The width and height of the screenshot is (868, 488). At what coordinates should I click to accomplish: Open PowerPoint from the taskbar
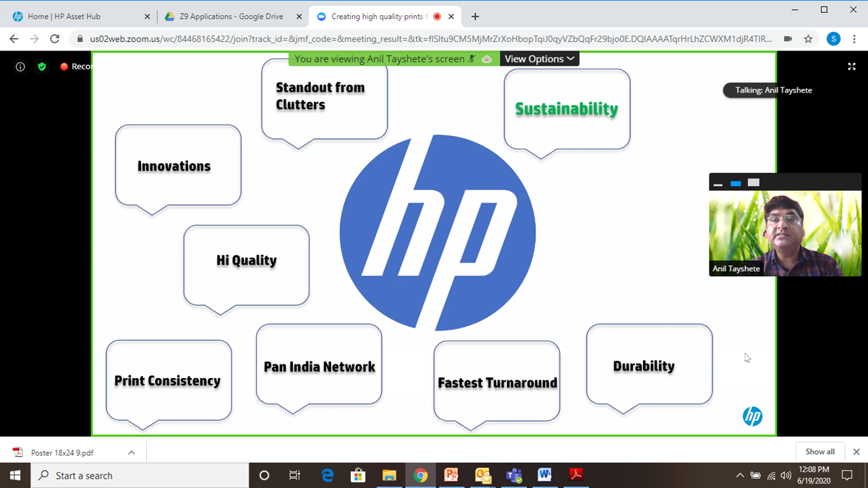(x=451, y=475)
